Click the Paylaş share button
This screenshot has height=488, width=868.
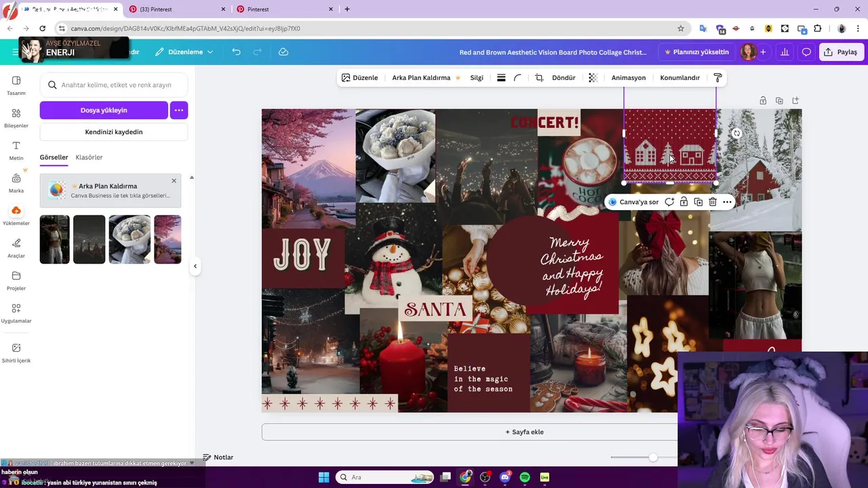[x=840, y=52]
